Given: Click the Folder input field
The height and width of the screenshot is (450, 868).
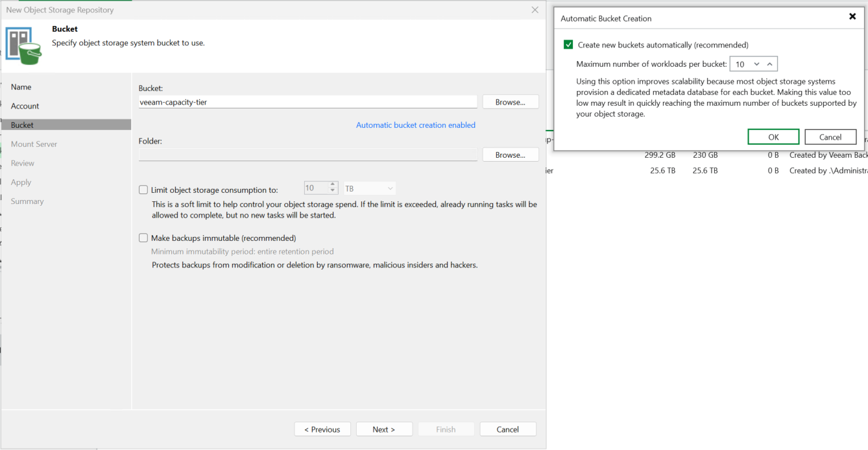Looking at the screenshot, I should point(308,155).
